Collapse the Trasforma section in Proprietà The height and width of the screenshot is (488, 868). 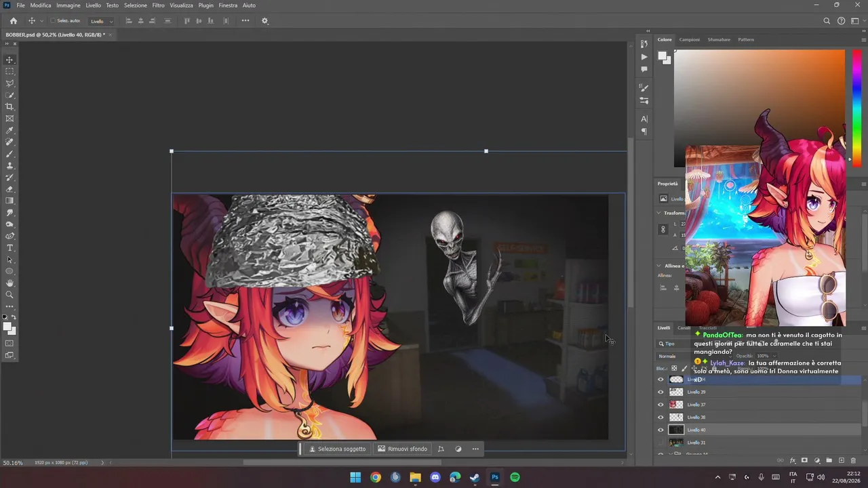[x=658, y=213]
